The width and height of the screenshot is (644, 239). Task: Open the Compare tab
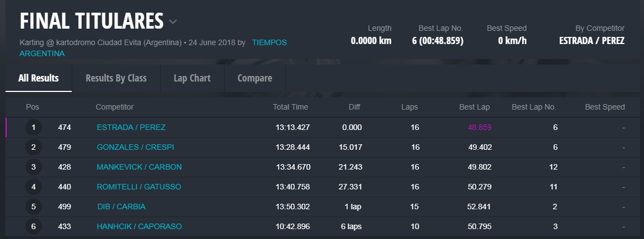coord(254,78)
